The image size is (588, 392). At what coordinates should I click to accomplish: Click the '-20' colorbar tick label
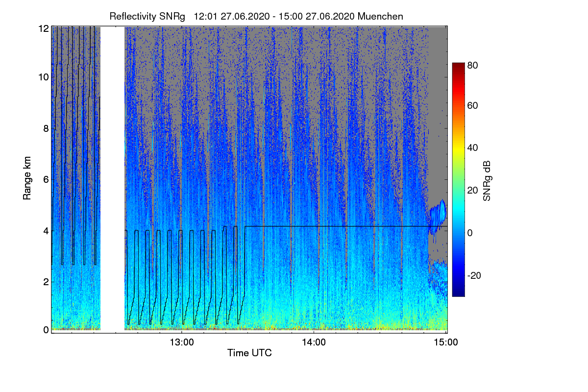point(474,275)
